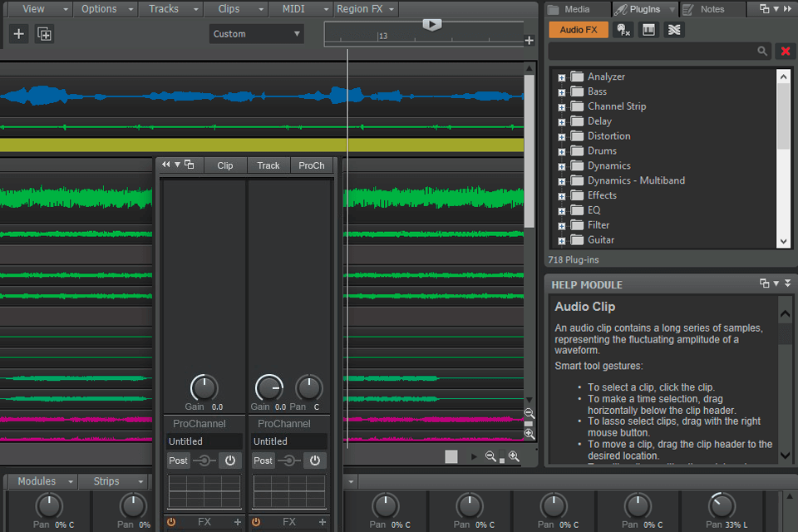Open the PlugIns tab dropdown arrow
798x532 pixels.
pyautogui.click(x=672, y=9)
